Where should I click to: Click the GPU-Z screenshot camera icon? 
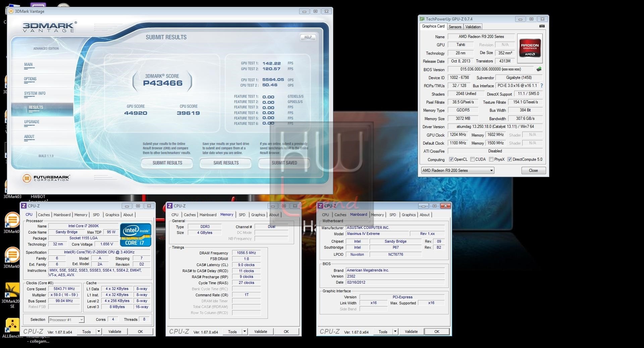pos(542,26)
